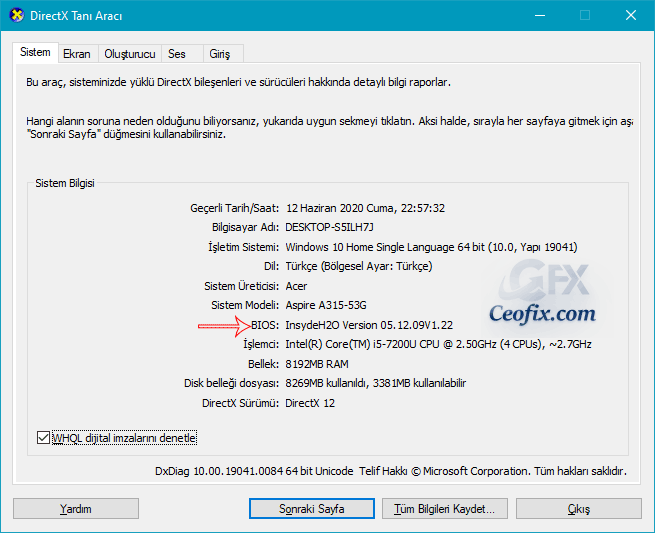Click the Çıkış button
Viewport: 655px width, 533px height.
point(579,509)
